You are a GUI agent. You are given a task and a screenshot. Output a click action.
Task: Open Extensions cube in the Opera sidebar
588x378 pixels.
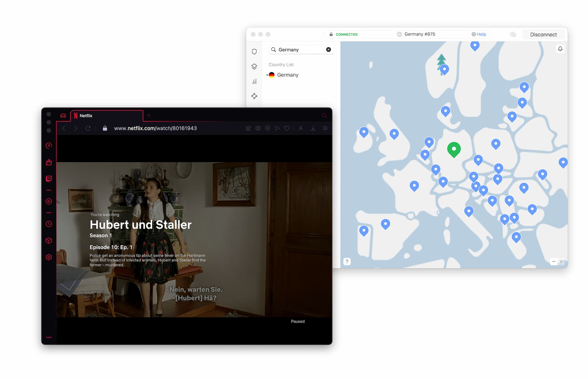pos(49,241)
